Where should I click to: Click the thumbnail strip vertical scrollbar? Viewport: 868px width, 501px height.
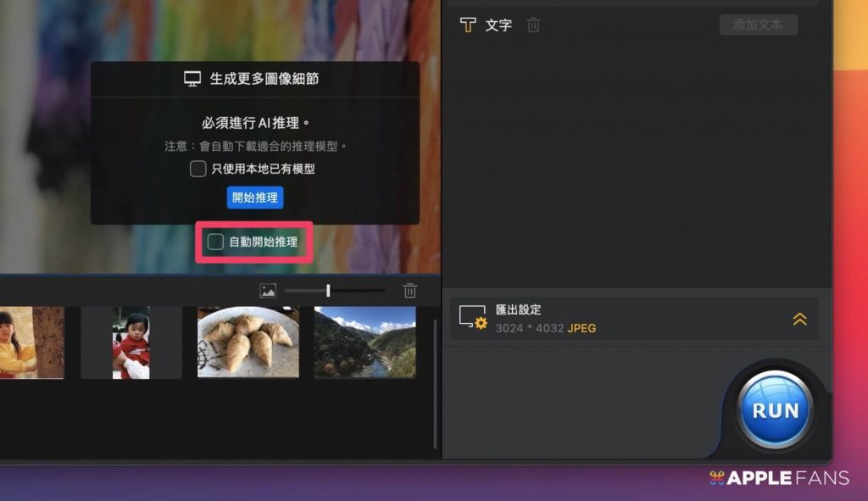point(435,383)
